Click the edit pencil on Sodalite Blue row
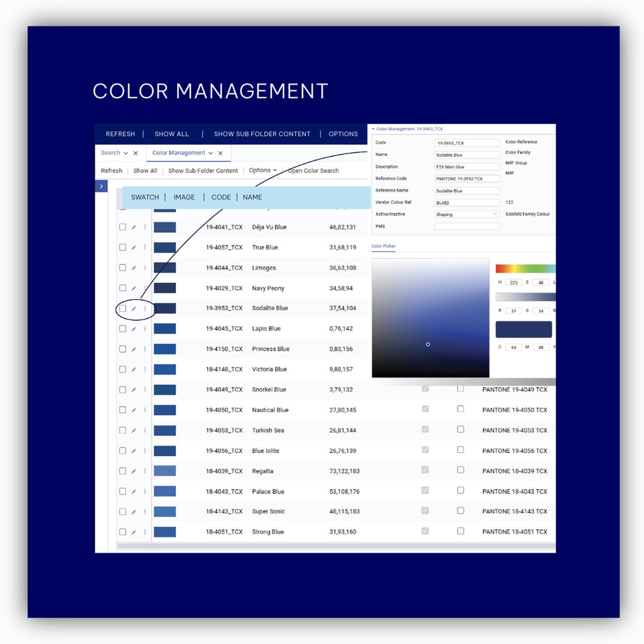Image resolution: width=644 pixels, height=644 pixels. (x=134, y=308)
